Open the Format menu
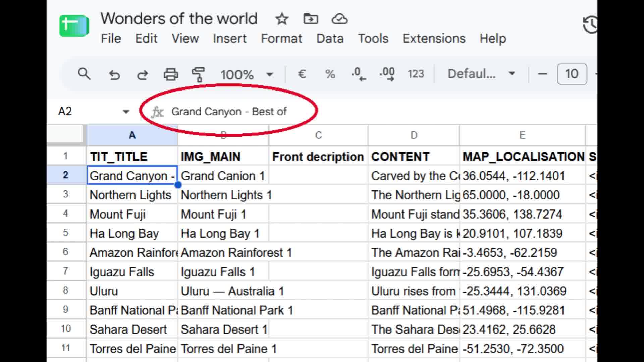 pyautogui.click(x=281, y=39)
